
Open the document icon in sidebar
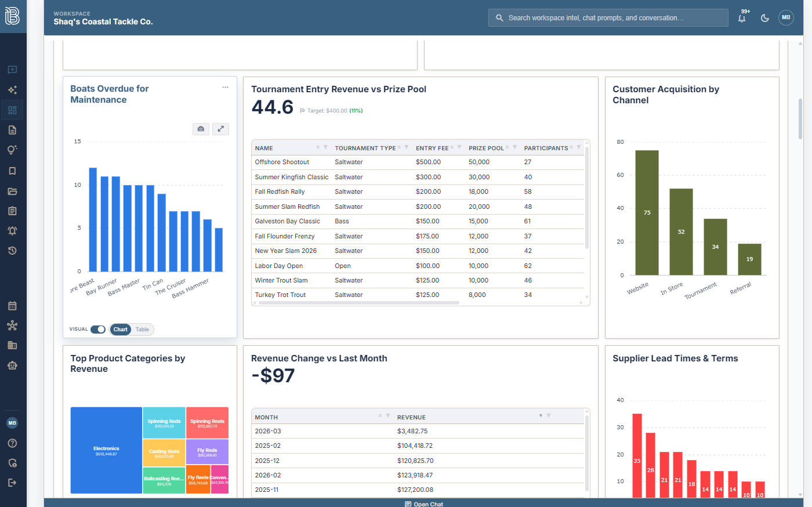(12, 130)
